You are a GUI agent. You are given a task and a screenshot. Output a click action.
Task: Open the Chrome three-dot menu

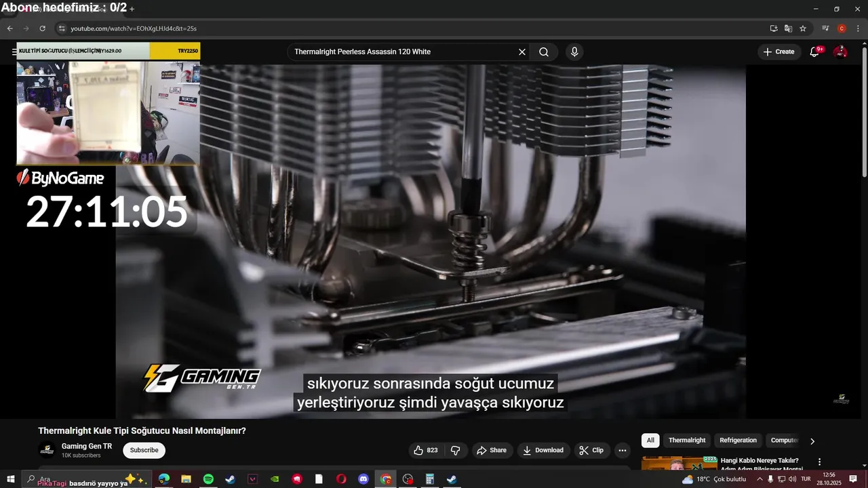(x=857, y=28)
